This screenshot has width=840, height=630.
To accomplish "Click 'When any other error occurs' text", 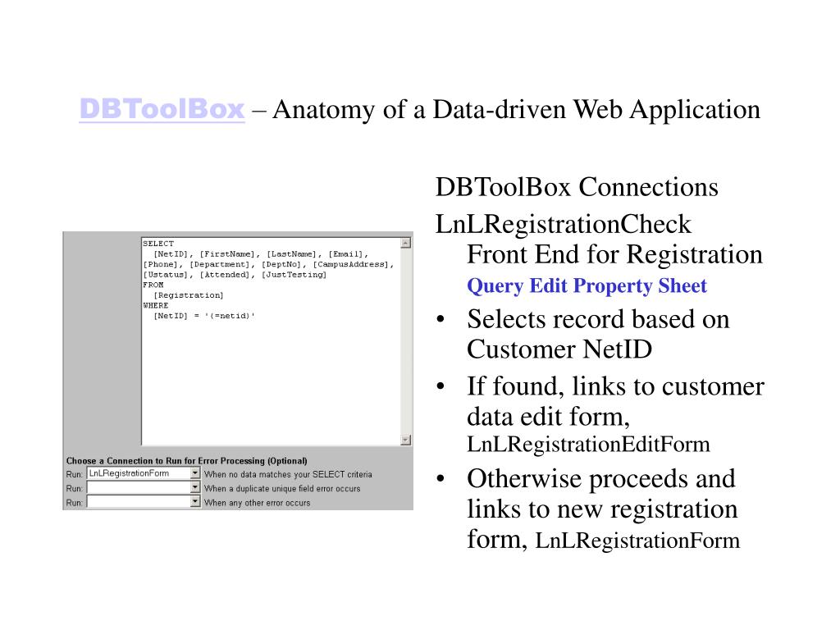I will click(257, 503).
